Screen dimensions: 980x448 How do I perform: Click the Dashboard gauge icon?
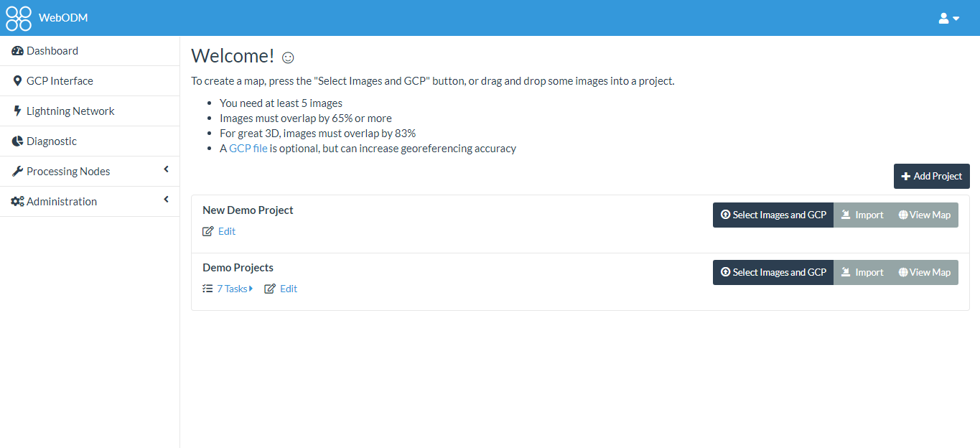coord(17,51)
